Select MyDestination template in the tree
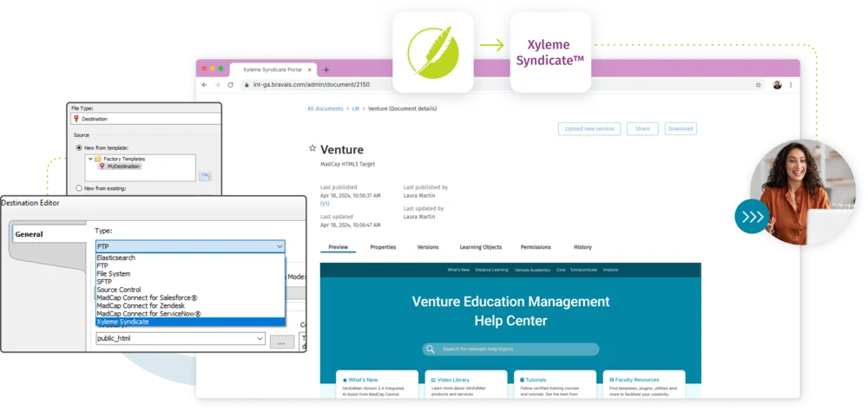Image resolution: width=868 pixels, height=412 pixels. tap(124, 166)
